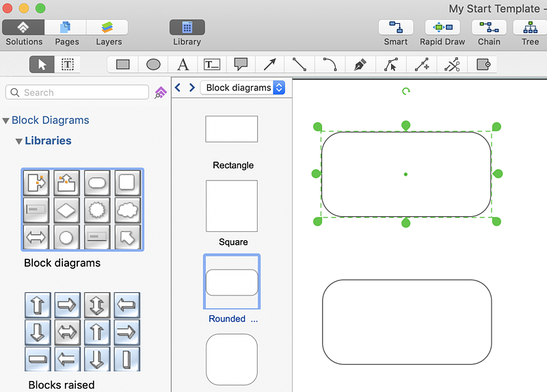Screen dimensions: 547x392
Task: Open the Block diagrams library dropdown
Action: (x=243, y=88)
